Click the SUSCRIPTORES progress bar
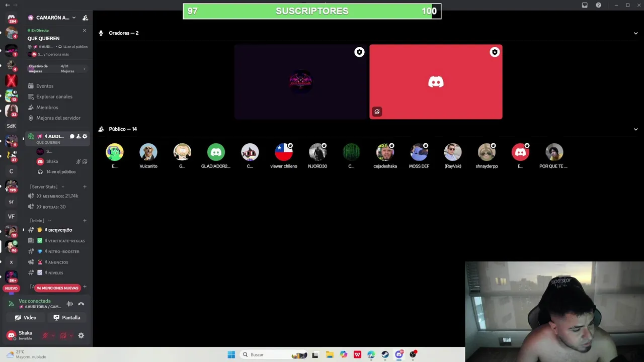The height and width of the screenshot is (362, 644). click(x=312, y=11)
